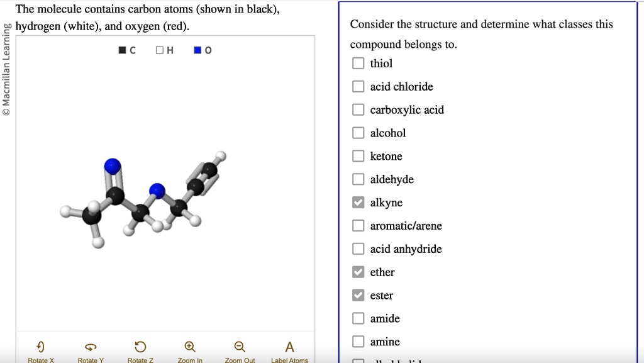
Task: Check the acid chloride option
Action: click(x=358, y=86)
